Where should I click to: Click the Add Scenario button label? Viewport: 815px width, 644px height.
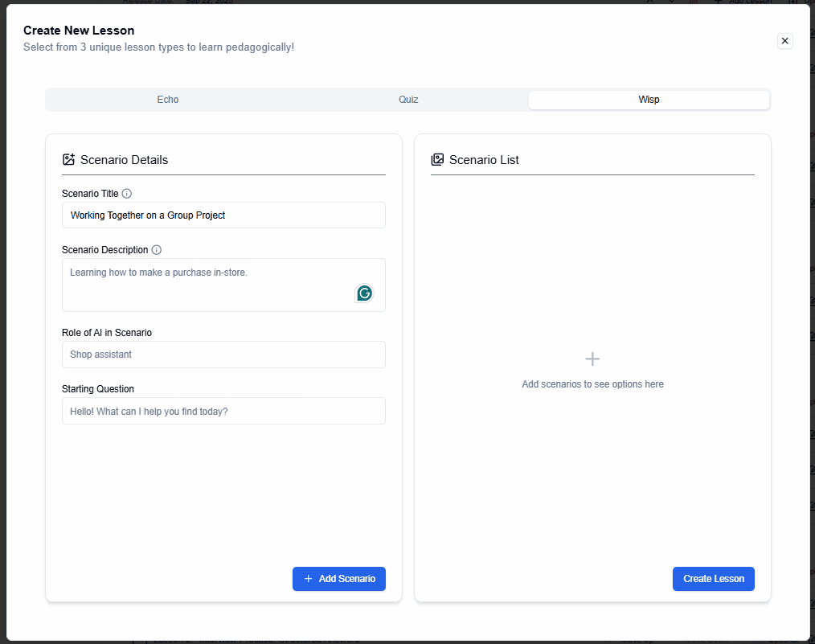tap(346, 579)
